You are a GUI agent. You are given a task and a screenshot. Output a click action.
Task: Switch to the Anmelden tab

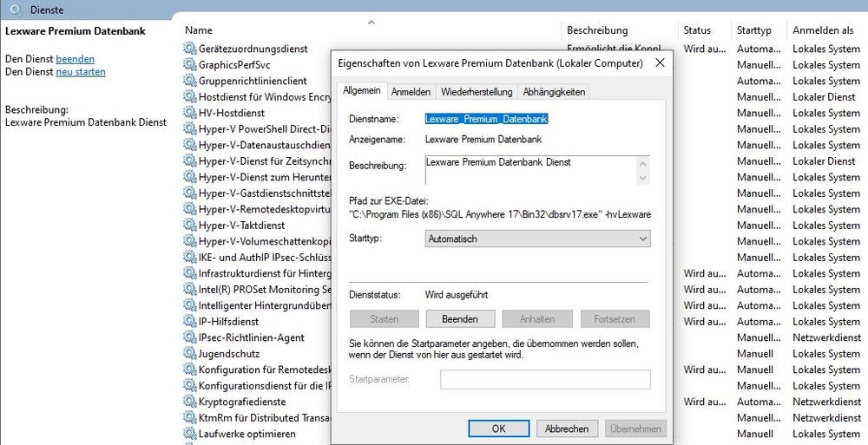point(411,91)
